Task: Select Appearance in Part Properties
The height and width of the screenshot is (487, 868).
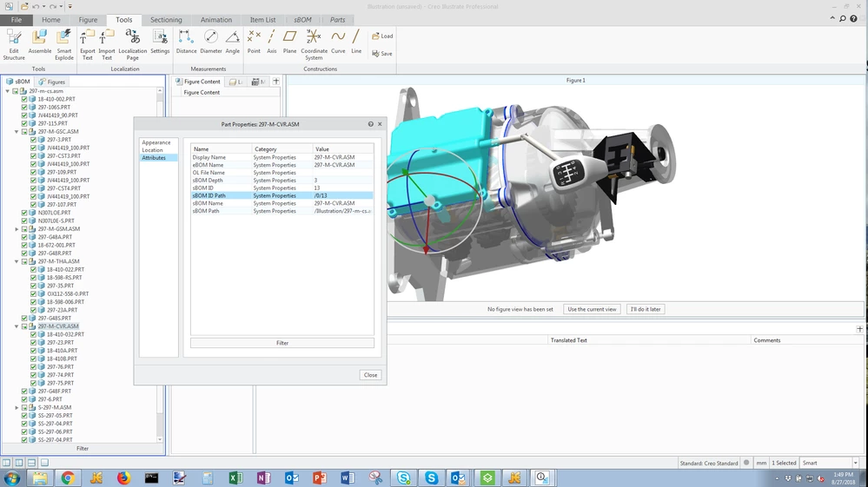Action: 156,142
